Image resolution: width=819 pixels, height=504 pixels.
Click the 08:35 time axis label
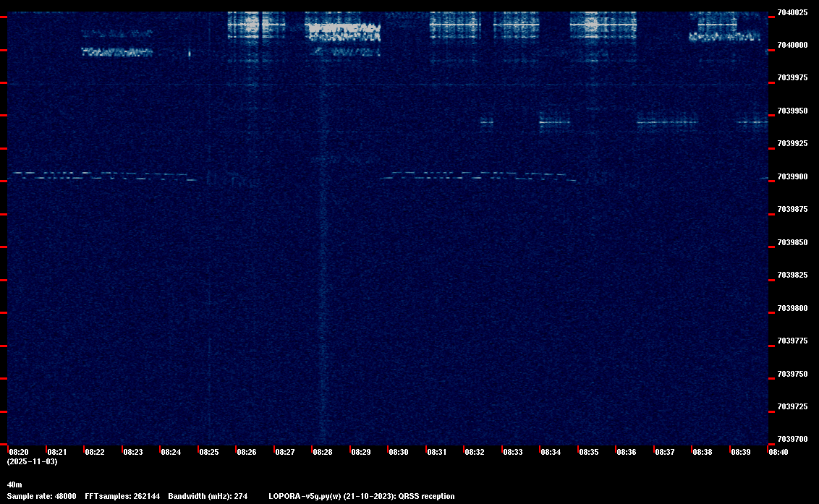pos(589,452)
